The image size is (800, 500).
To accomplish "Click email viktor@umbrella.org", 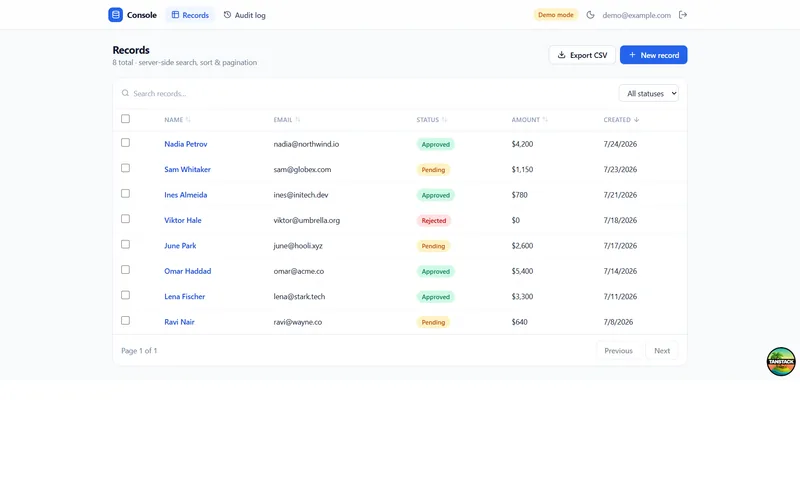I will tap(307, 220).
